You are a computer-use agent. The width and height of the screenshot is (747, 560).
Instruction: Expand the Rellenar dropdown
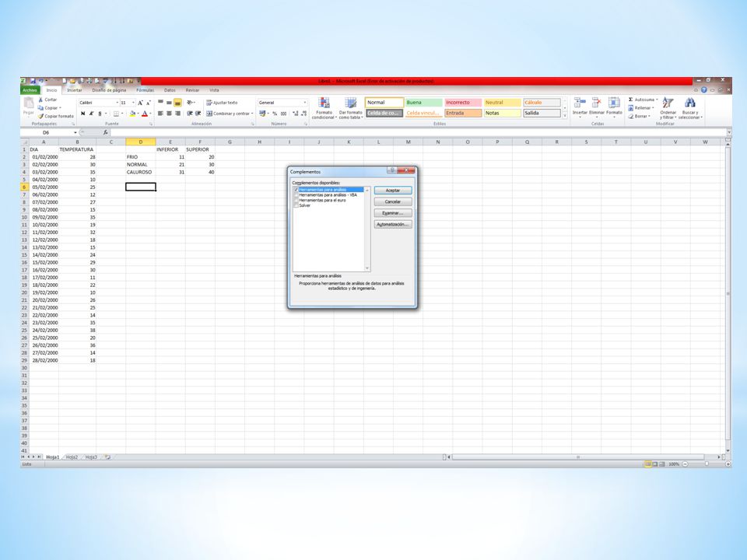click(x=653, y=107)
